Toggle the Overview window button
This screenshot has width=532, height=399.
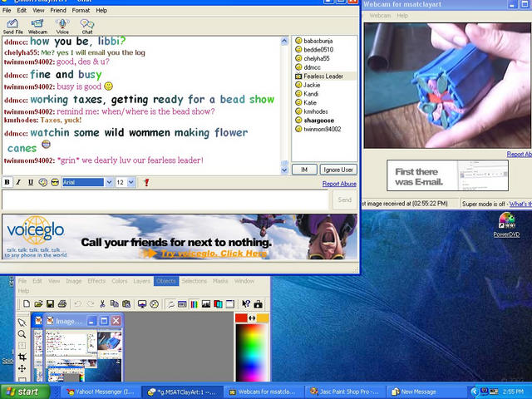click(230, 304)
